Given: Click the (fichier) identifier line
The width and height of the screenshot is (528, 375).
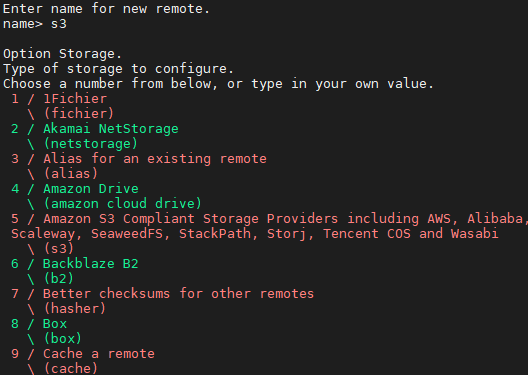Looking at the screenshot, I should click(x=79, y=114).
